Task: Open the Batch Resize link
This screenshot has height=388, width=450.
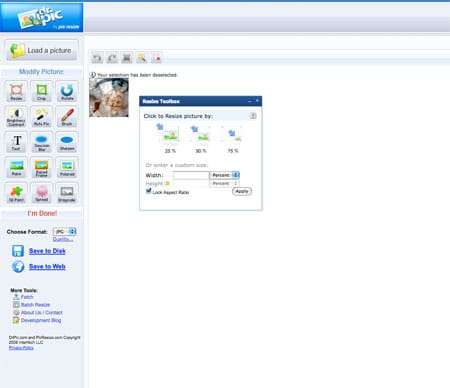Action: tap(35, 305)
